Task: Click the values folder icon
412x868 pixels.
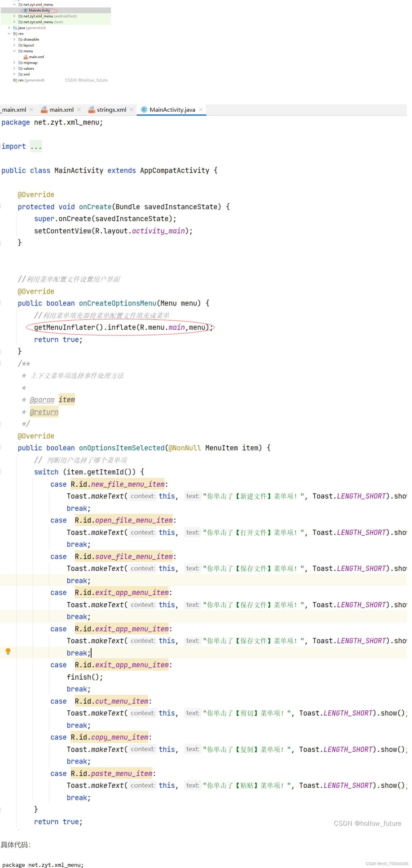Action: point(21,68)
